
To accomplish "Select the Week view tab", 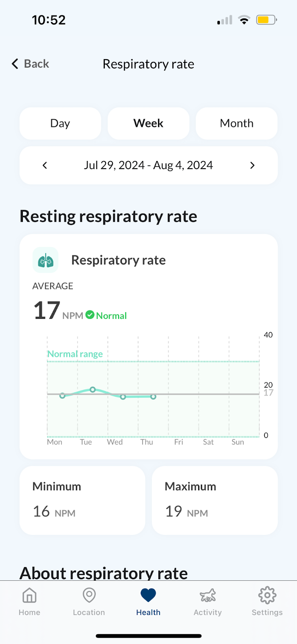I will tap(148, 123).
